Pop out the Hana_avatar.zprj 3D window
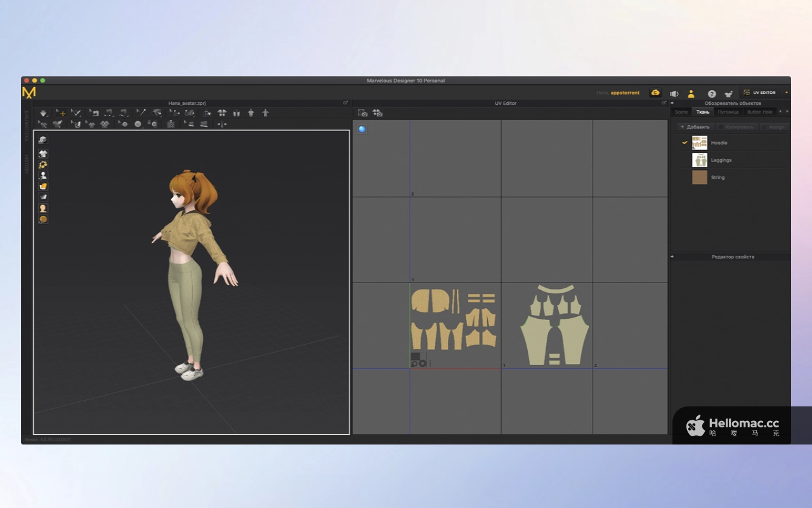Viewport: 812px width, 508px height. [x=346, y=103]
